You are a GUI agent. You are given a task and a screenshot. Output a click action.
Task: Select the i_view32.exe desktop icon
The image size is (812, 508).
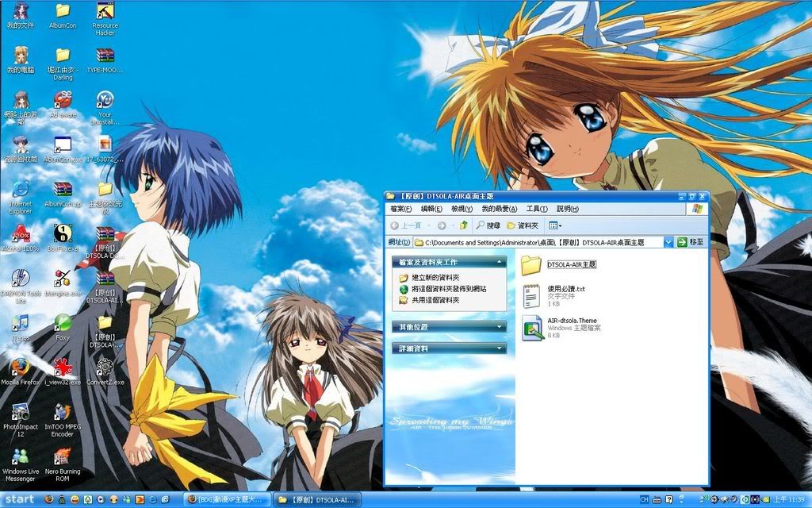(63, 372)
